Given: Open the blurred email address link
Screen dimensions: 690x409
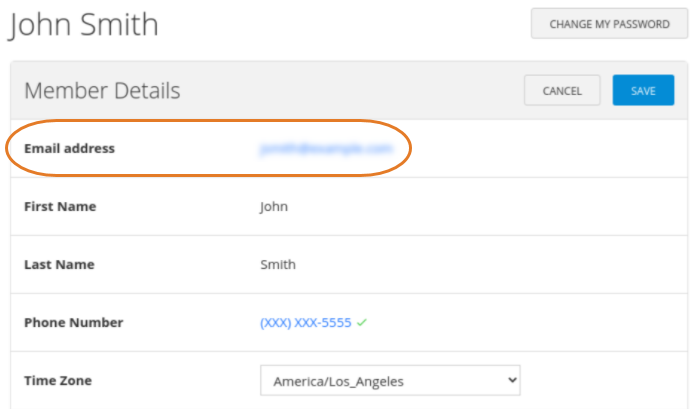Looking at the screenshot, I should (326, 149).
